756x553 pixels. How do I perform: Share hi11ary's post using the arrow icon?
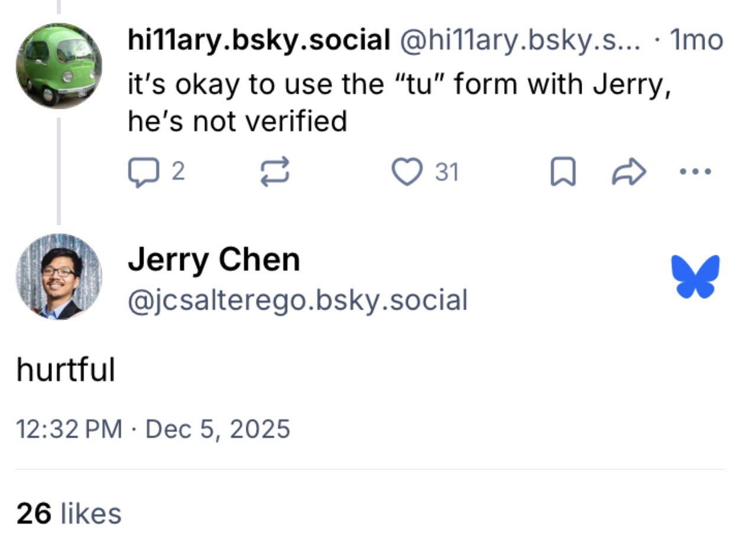(x=629, y=173)
